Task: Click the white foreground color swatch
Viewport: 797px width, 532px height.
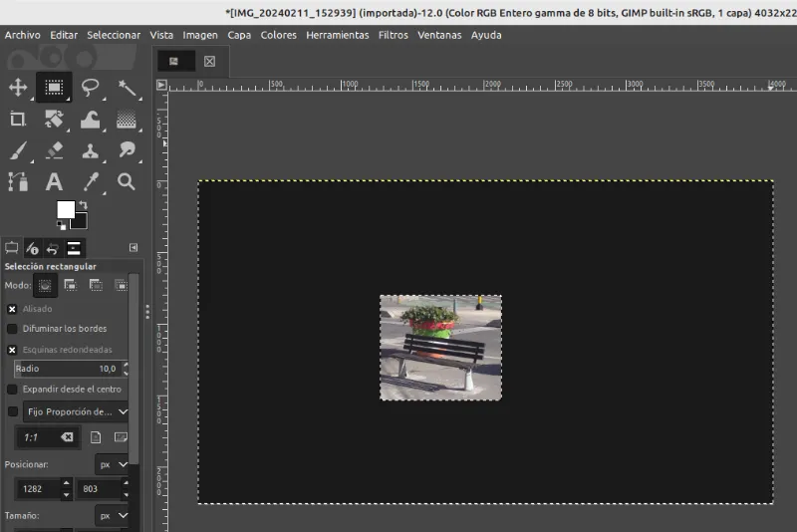Action: pyautogui.click(x=66, y=209)
